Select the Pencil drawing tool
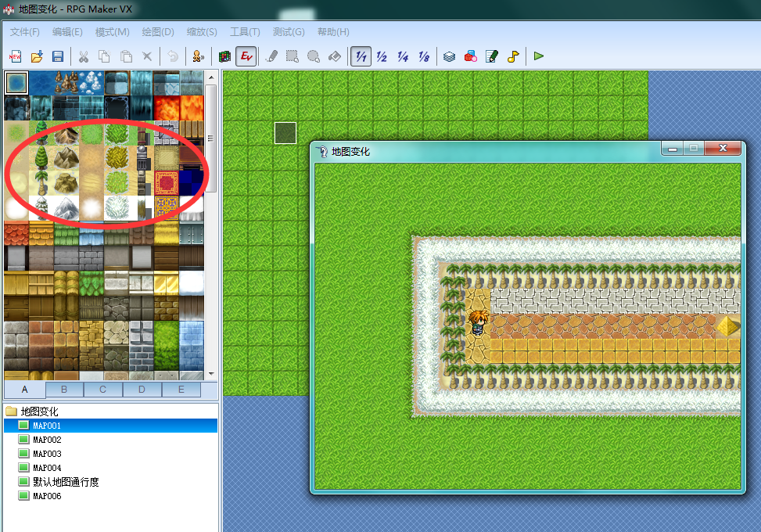Screen dimensions: 761x532 point(272,56)
